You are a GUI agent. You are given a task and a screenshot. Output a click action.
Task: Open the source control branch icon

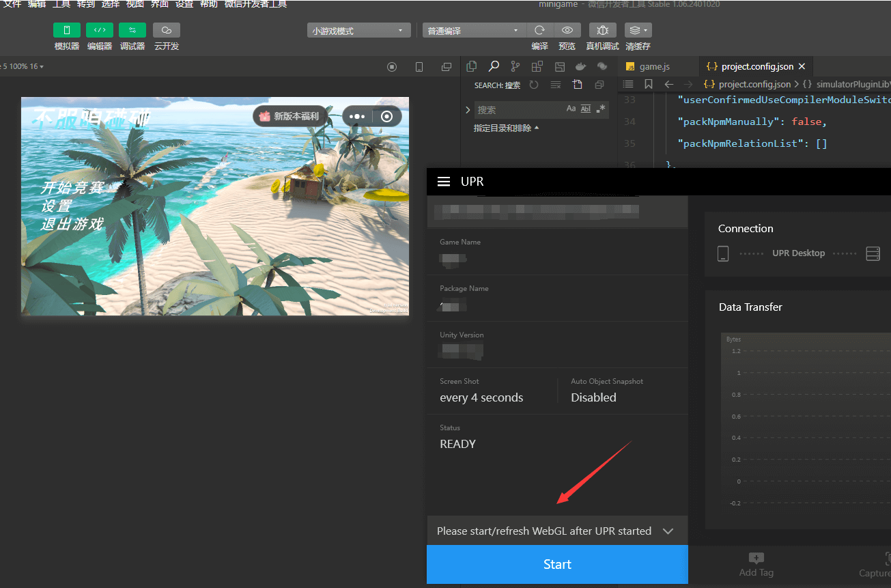tap(515, 66)
